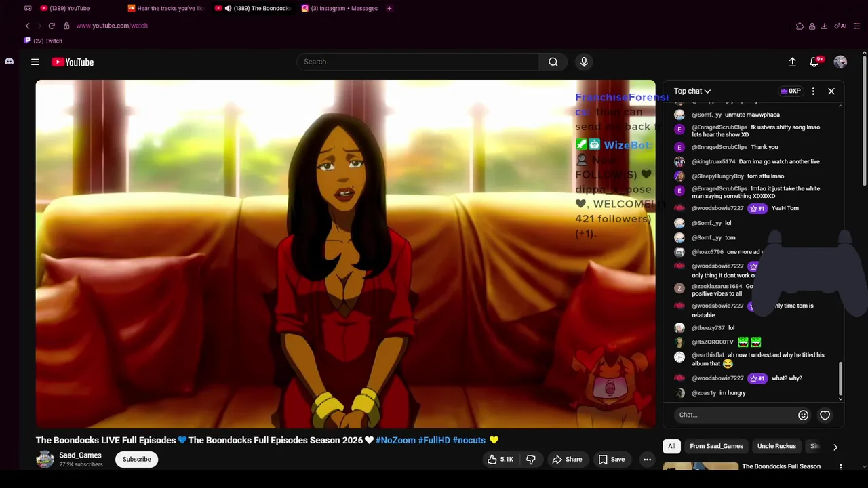Focus the Chat message input
Image resolution: width=868 pixels, height=488 pixels.
pos(736,415)
